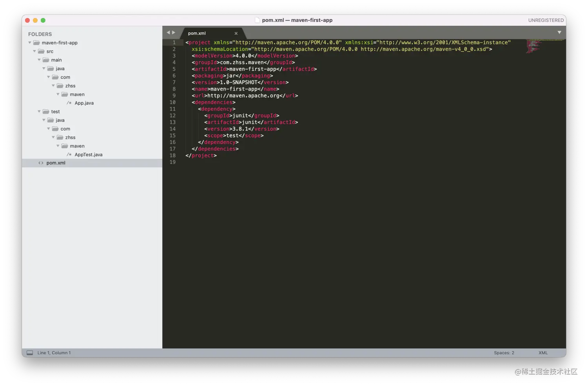Click Line 1, Column 1 status text
The width and height of the screenshot is (588, 386).
point(54,353)
